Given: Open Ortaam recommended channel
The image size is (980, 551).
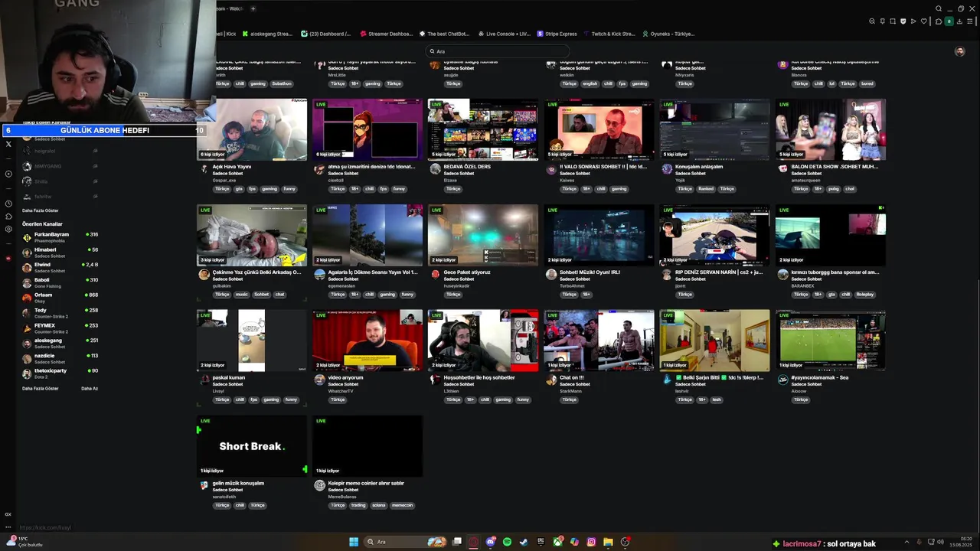Looking at the screenshot, I should [x=60, y=298].
